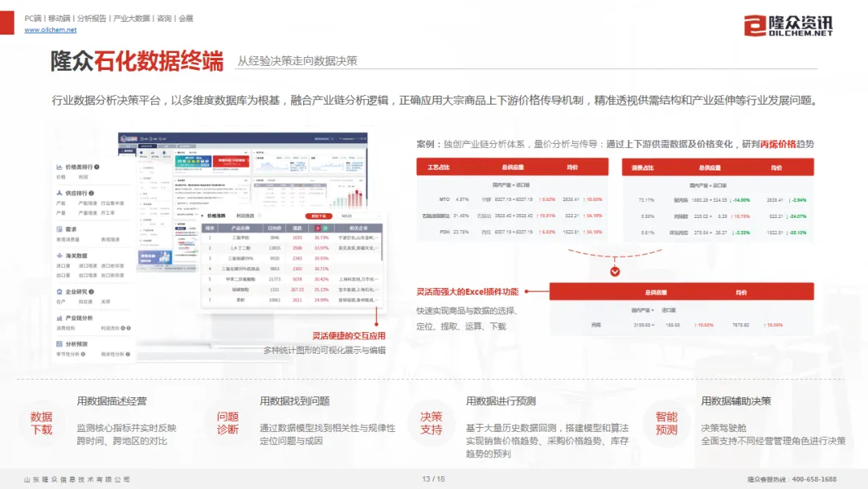Viewport: 868px width, 489px height.
Task: Click 产业大数据 in top bar
Action: pos(131,18)
